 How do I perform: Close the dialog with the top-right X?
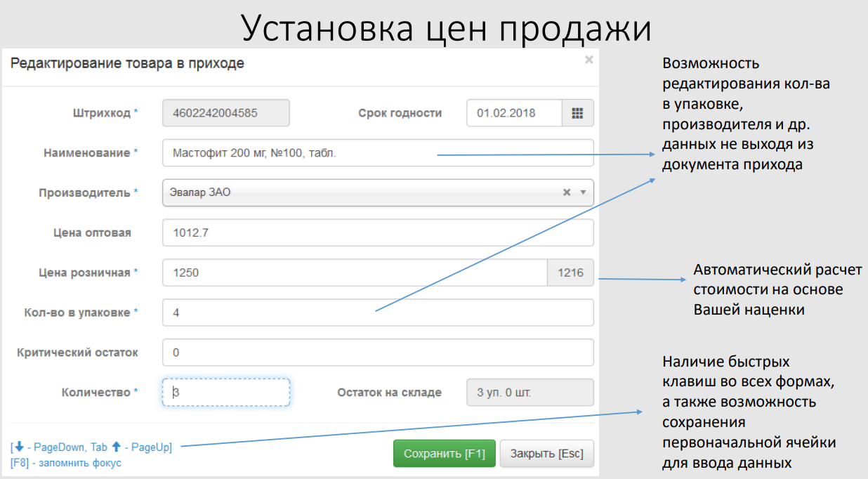pos(588,60)
